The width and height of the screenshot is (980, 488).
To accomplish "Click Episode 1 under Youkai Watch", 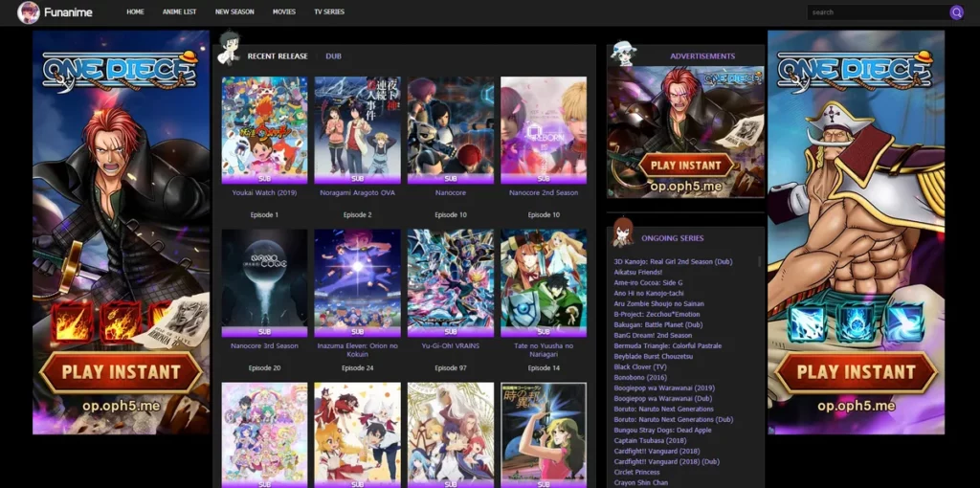I will pos(264,215).
